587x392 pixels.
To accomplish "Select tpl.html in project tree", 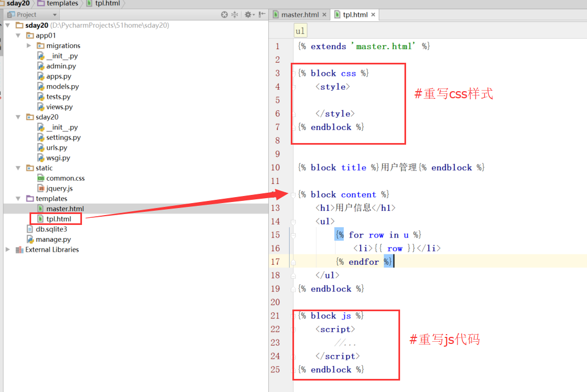I will click(59, 219).
